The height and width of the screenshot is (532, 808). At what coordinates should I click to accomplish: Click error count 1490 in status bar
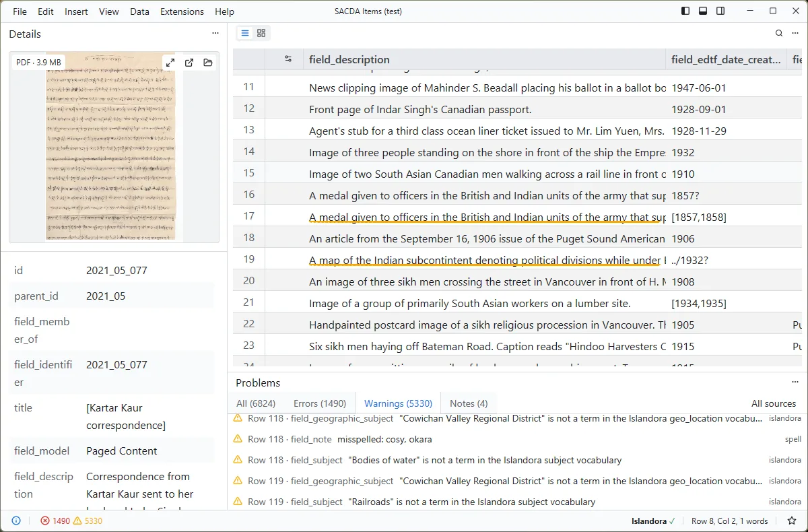[55, 521]
